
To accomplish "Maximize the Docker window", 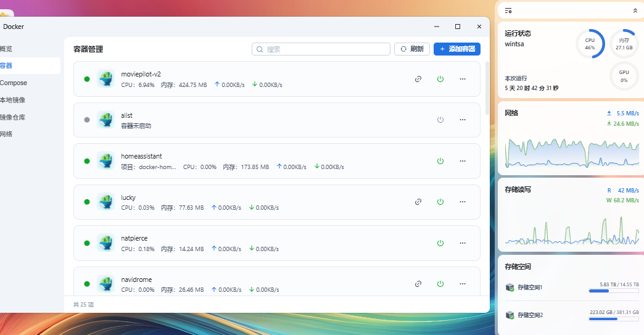I will coord(458,27).
